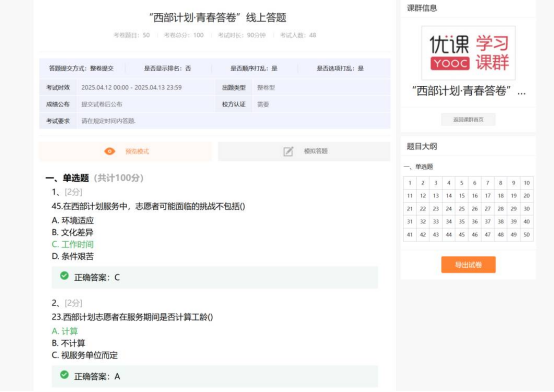Jump to question 6 in the outline grid

(475, 183)
